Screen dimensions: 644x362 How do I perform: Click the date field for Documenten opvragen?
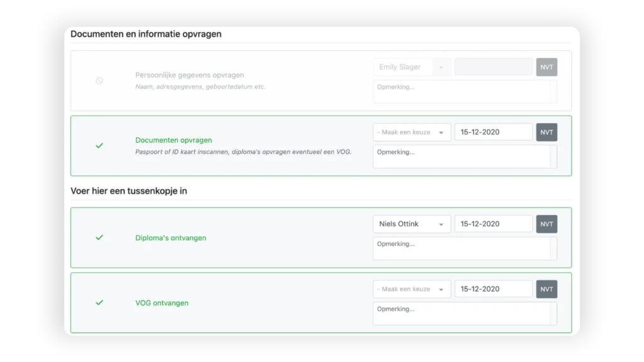pos(493,133)
